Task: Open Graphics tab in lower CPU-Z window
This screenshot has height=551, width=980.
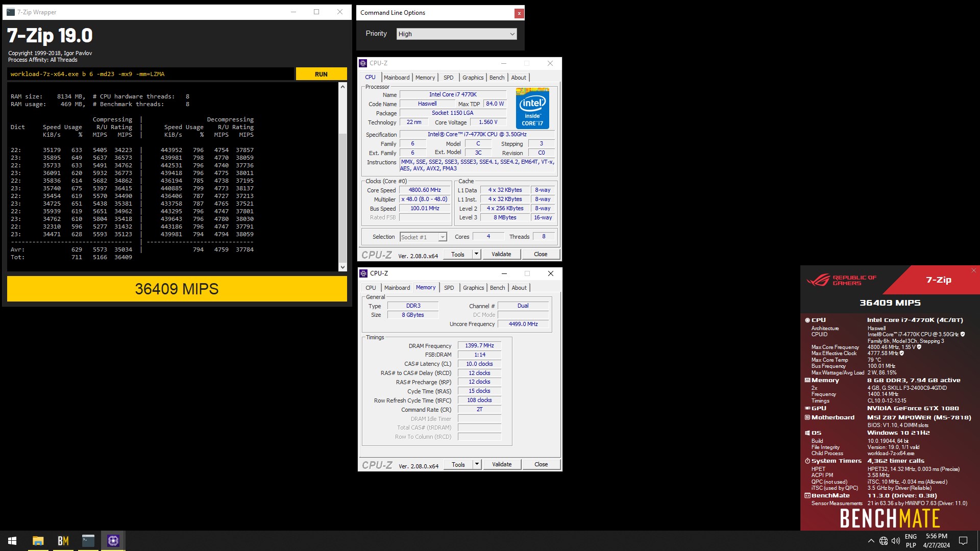Action: pos(473,288)
